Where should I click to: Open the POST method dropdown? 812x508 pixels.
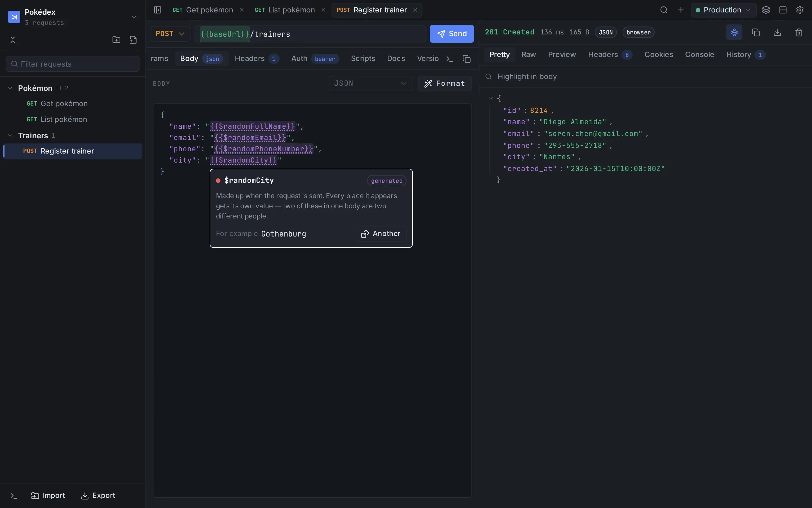pyautogui.click(x=171, y=34)
